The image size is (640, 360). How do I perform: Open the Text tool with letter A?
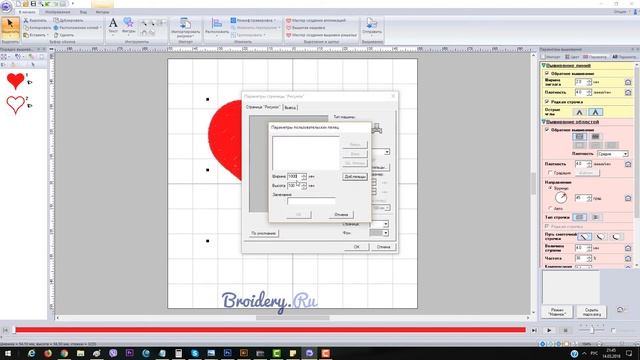pyautogui.click(x=113, y=25)
